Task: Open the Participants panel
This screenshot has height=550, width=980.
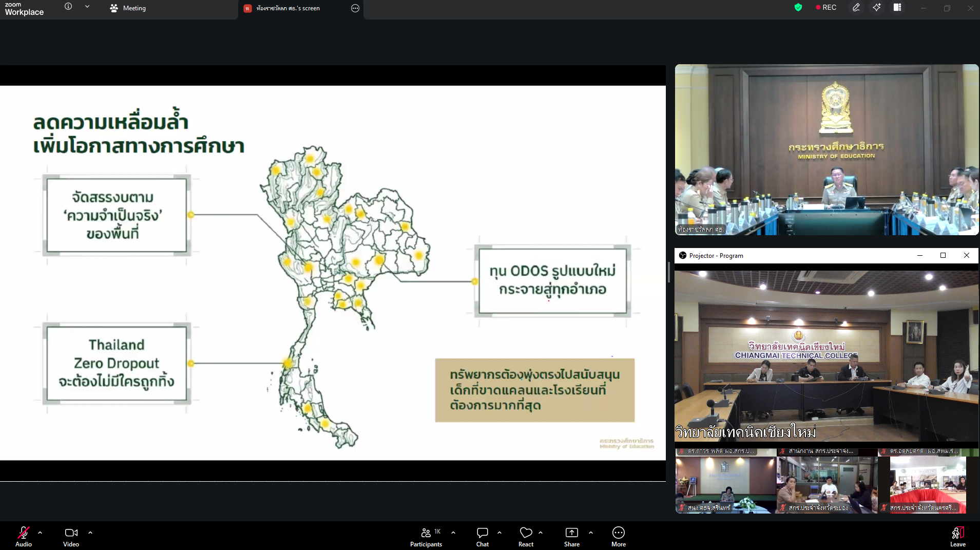Action: point(426,536)
